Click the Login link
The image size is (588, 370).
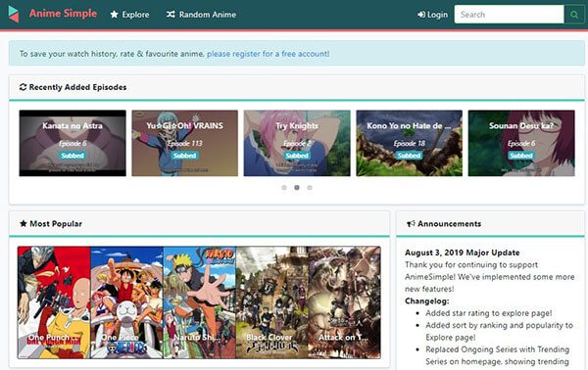click(x=433, y=15)
